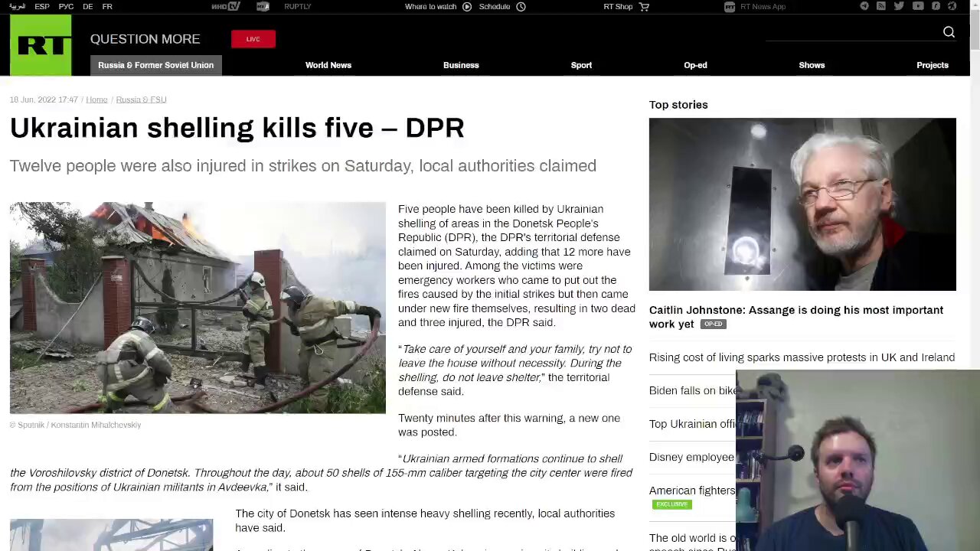Click the Home breadcrumb link
980x551 pixels.
coord(96,99)
